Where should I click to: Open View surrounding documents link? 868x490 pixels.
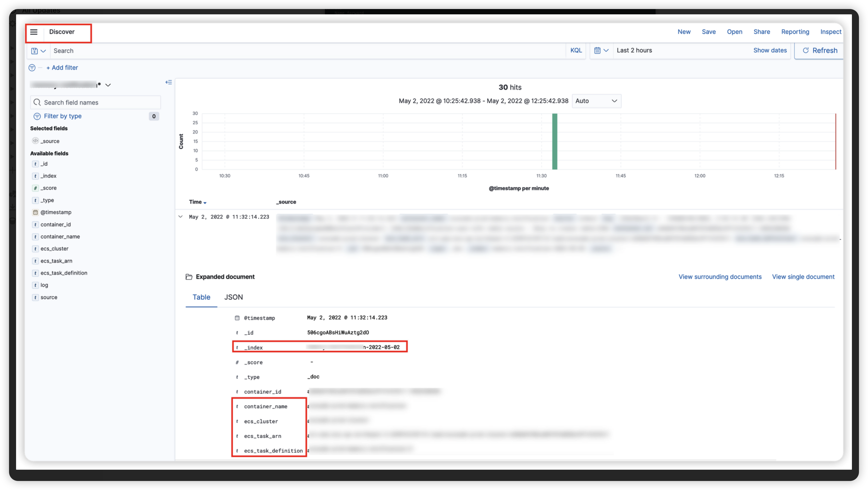click(720, 277)
